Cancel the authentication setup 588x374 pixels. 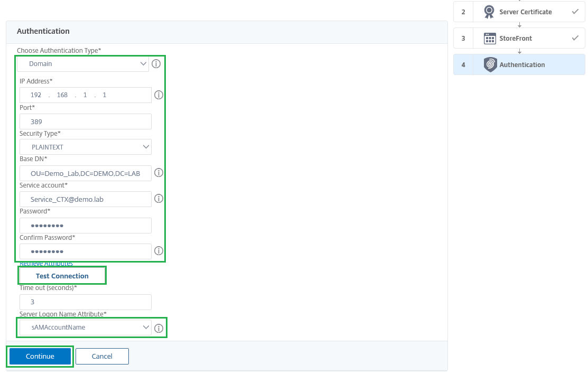(102, 356)
